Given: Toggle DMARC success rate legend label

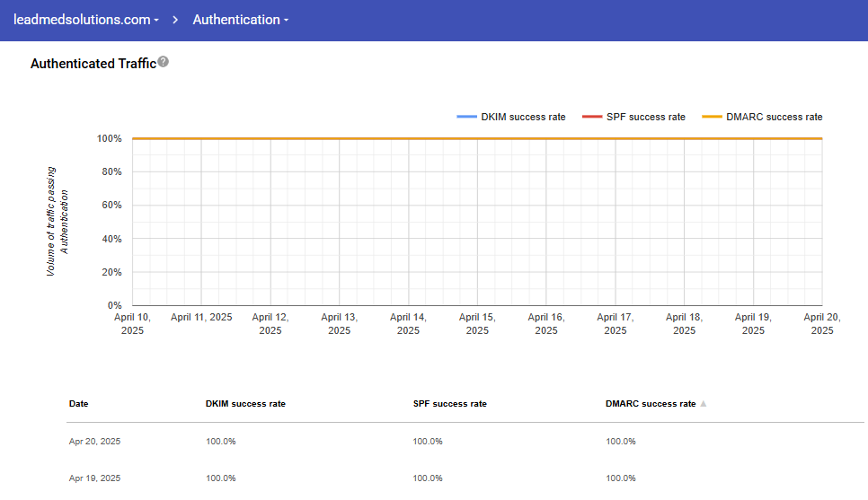Looking at the screenshot, I should point(774,117).
